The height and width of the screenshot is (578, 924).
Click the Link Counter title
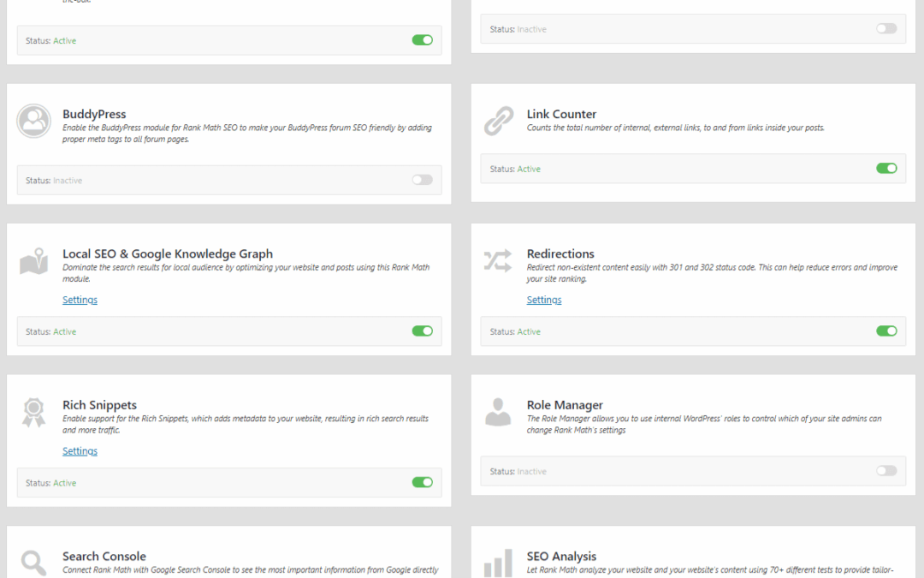click(x=561, y=114)
